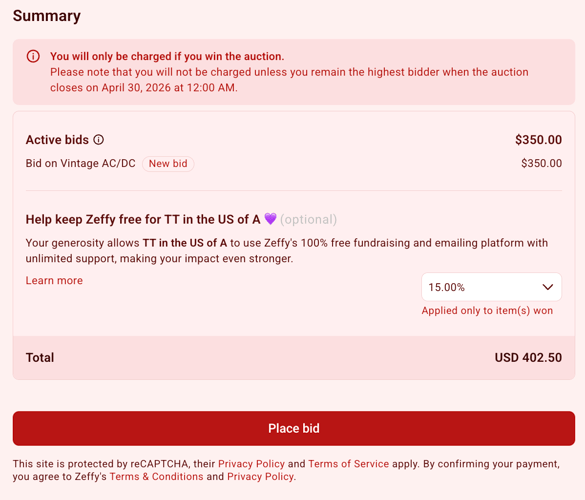This screenshot has height=500, width=585.
Task: Click the alert info icon in banner
Action: [x=33, y=56]
